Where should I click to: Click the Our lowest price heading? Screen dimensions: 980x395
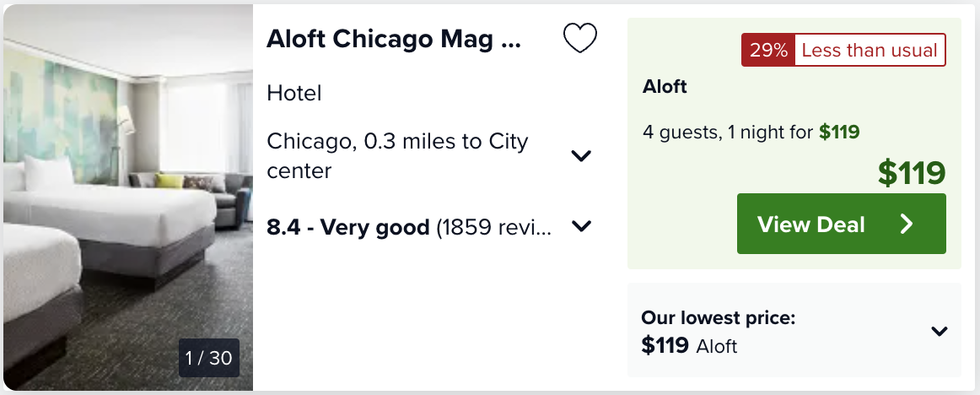[718, 317]
